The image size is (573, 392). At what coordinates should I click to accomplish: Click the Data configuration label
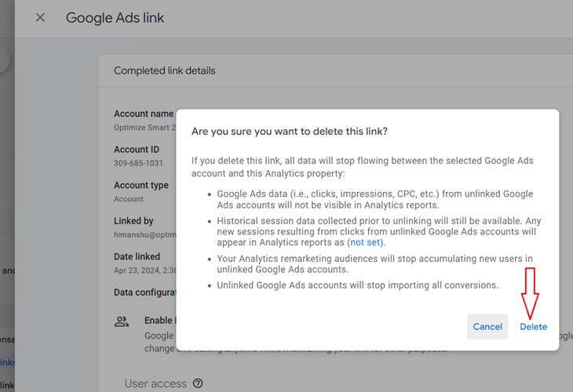[144, 292]
